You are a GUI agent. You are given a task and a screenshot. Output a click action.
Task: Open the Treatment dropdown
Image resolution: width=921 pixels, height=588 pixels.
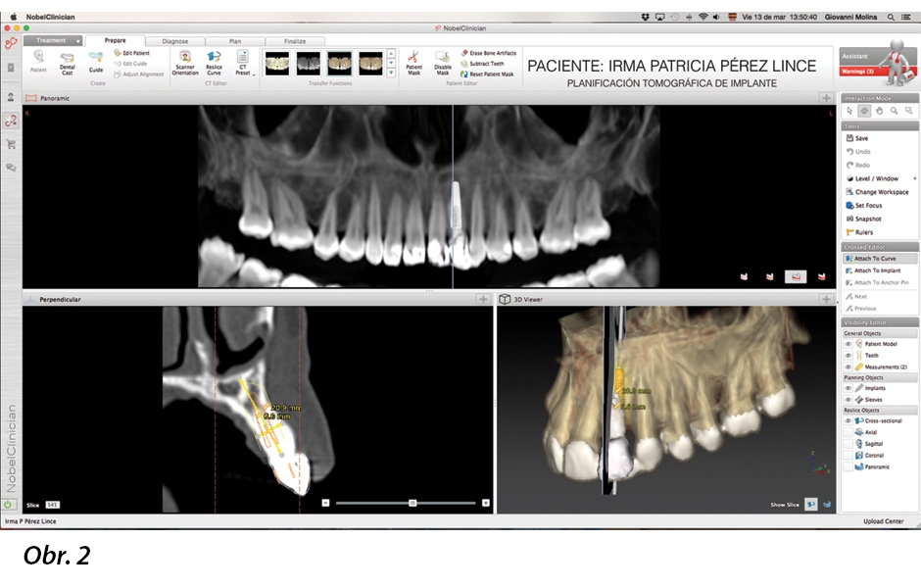(x=53, y=40)
